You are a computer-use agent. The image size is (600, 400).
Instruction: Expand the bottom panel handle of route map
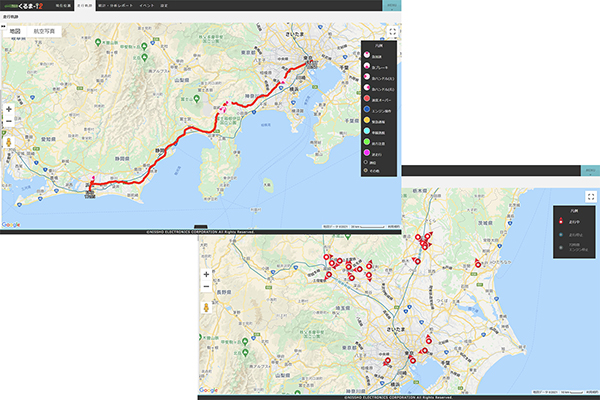click(201, 227)
